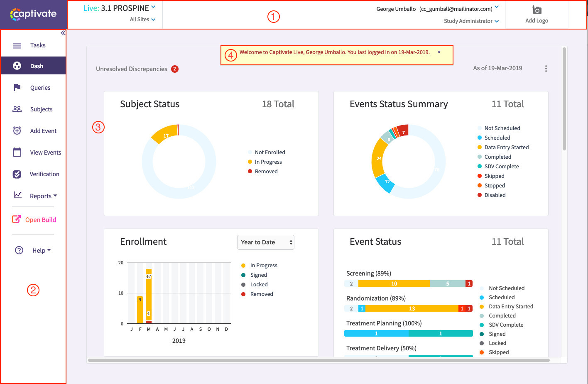
Task: Click the yellow Screening bar segment
Action: click(394, 284)
